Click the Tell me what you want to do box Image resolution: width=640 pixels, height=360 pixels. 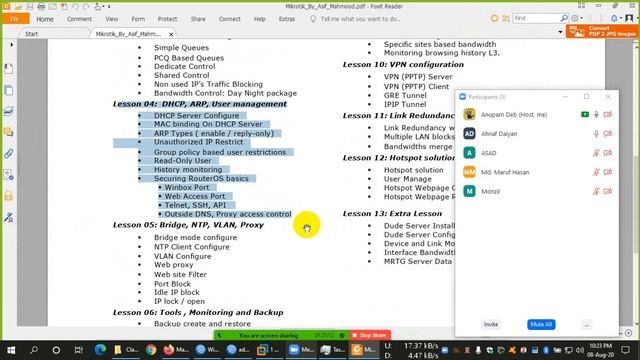pyautogui.click(x=360, y=19)
